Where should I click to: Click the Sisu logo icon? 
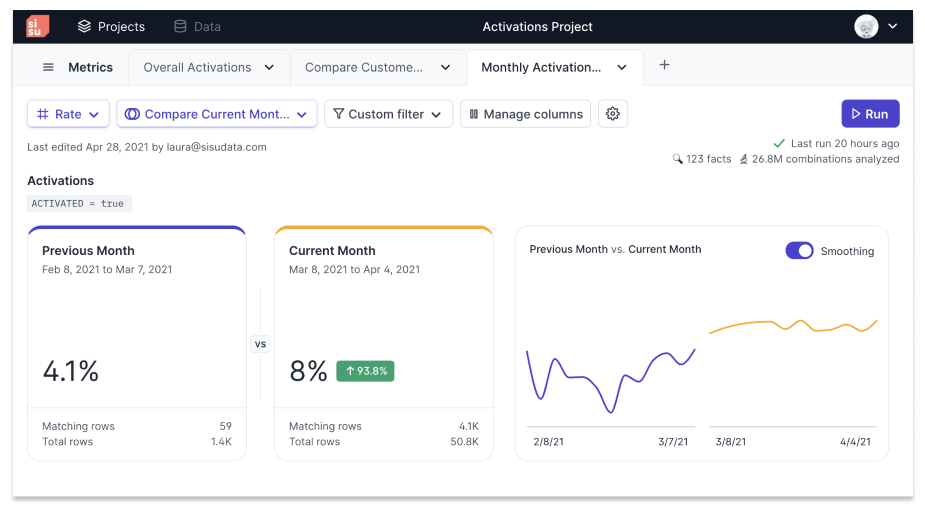37,27
